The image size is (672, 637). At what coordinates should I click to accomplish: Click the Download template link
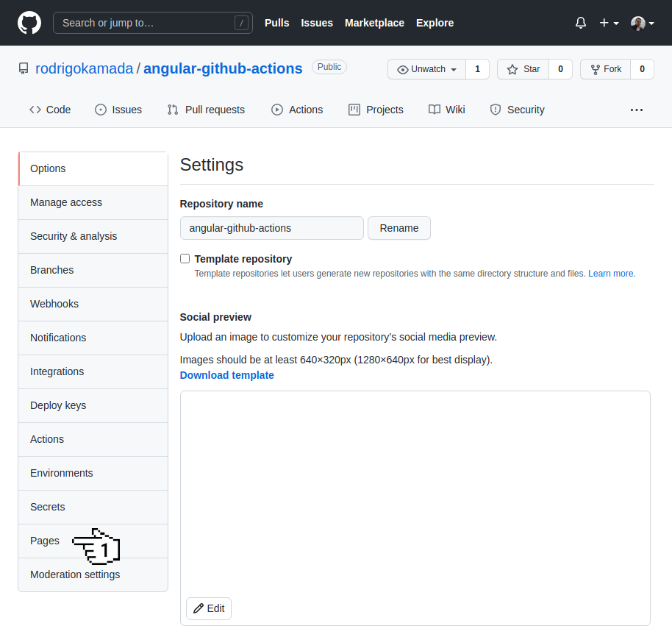(226, 375)
